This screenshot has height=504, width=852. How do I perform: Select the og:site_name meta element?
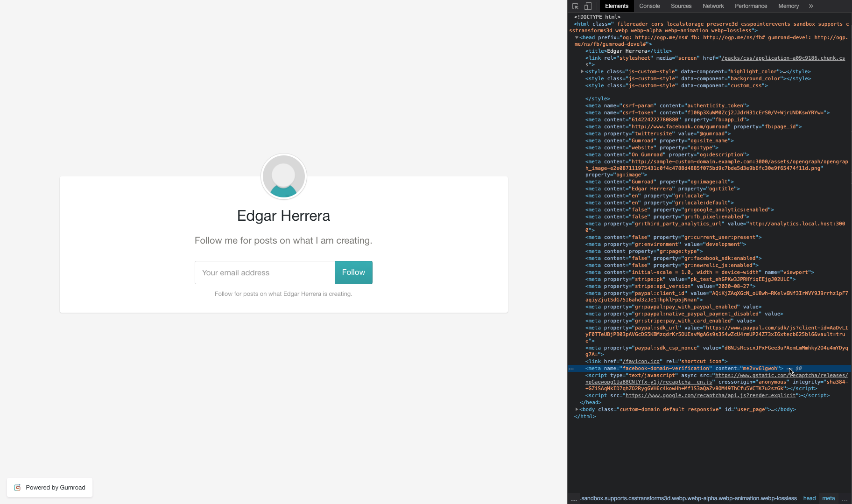pyautogui.click(x=659, y=140)
